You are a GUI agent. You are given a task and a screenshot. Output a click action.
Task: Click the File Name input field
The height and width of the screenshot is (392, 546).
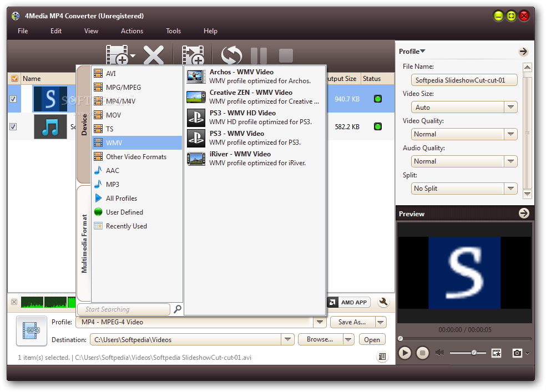click(464, 80)
